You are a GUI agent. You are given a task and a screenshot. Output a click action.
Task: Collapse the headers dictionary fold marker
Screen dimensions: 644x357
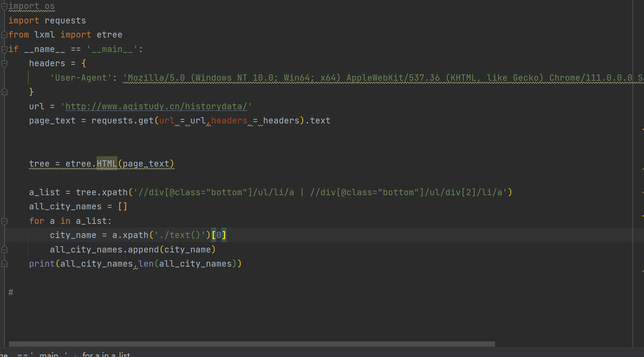coord(4,64)
